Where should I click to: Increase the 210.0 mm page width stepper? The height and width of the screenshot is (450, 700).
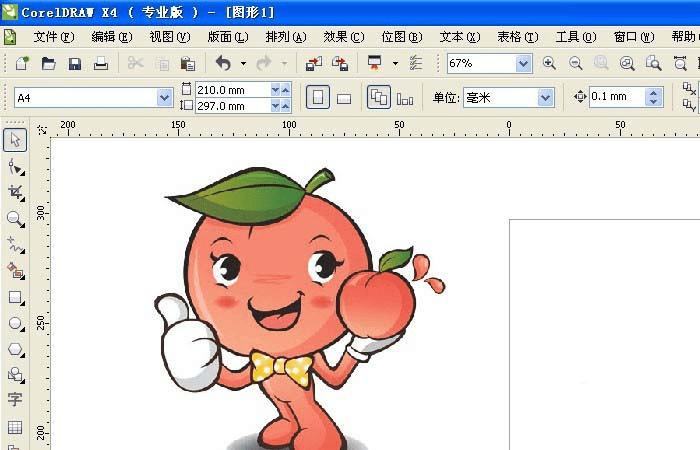286,90
